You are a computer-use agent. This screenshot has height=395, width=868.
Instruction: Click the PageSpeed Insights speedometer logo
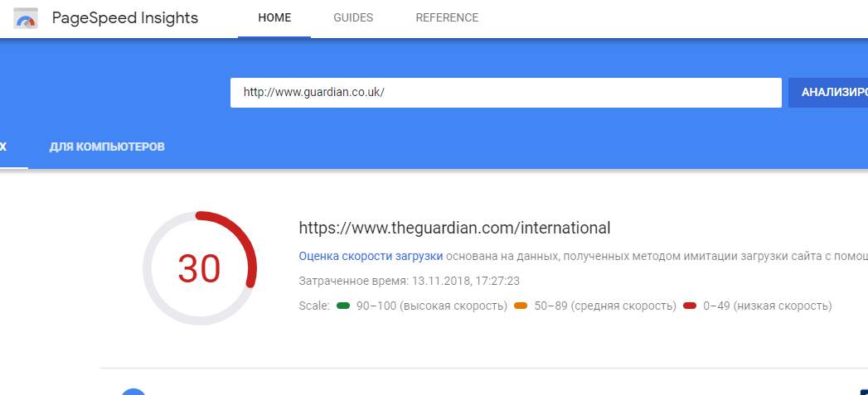click(26, 18)
